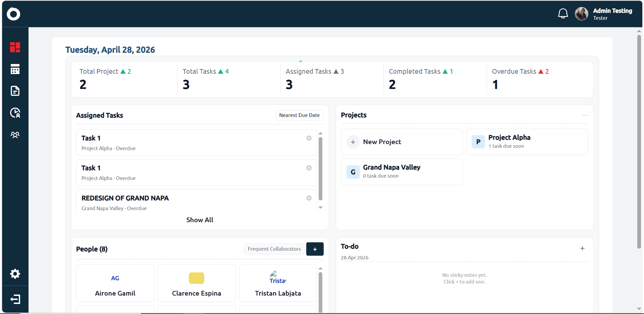Image resolution: width=644 pixels, height=314 pixels.
Task: Open notifications via the bell icon
Action: click(563, 13)
